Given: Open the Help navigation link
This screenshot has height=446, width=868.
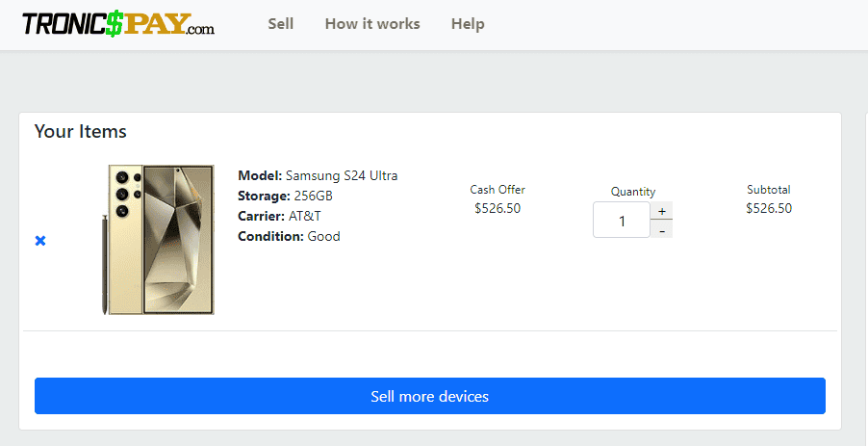Looking at the screenshot, I should point(468,24).
